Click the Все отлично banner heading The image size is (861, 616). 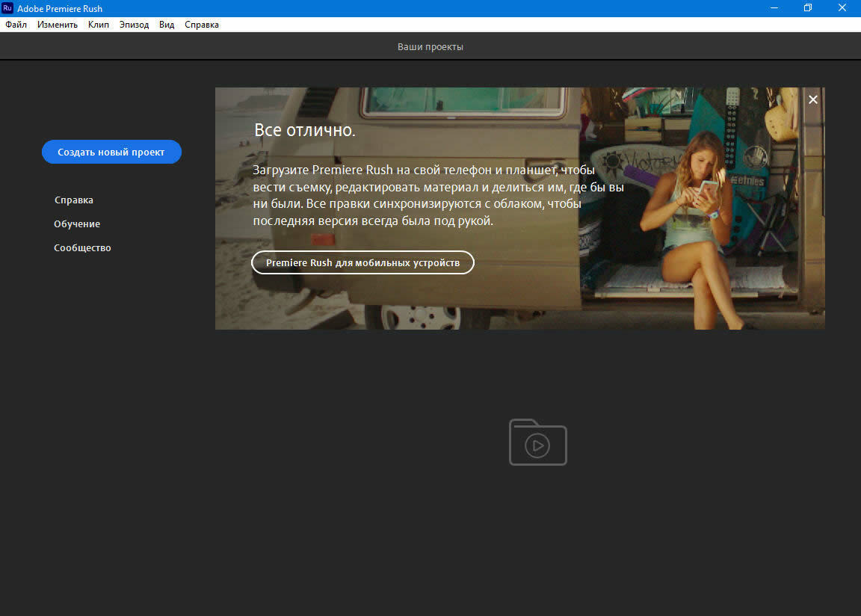click(305, 131)
